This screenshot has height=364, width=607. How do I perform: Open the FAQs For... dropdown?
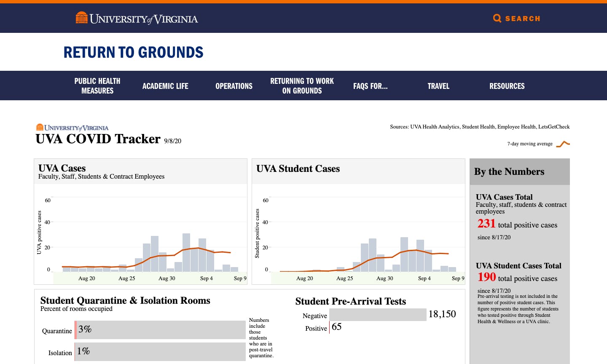click(x=371, y=86)
